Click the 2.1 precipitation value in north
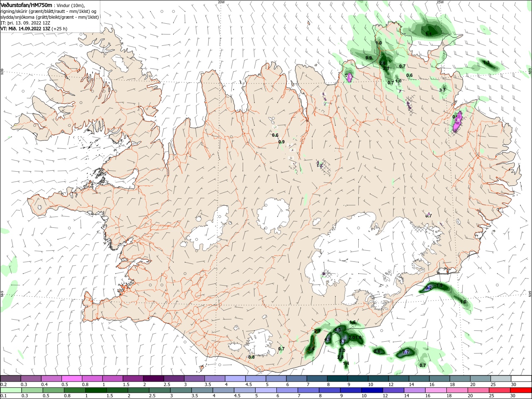The image size is (532, 399). click(386, 69)
